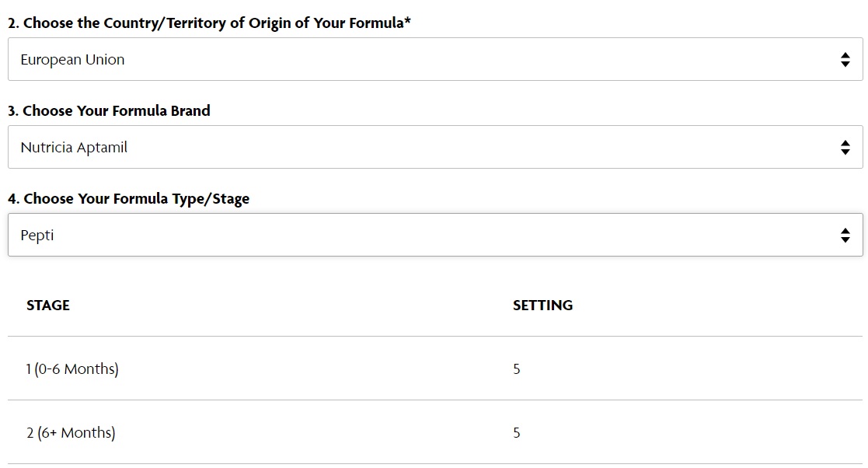Open the Country/Territory of Origin dropdown

(x=435, y=59)
